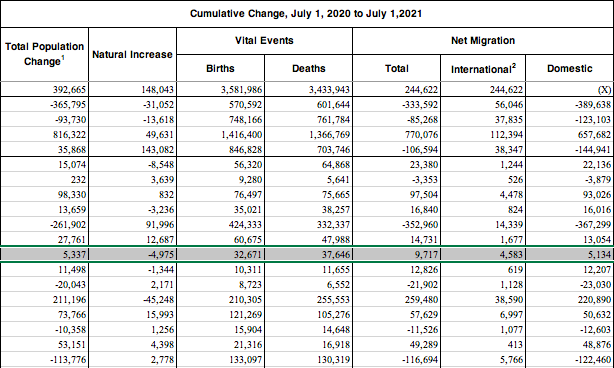Image resolution: width=614 pixels, height=368 pixels.
Task: Select the Natural Increase header cell
Action: coord(132,54)
